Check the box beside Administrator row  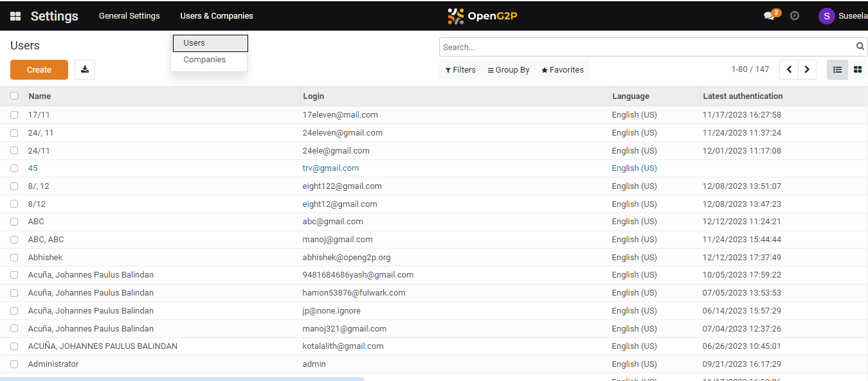tap(14, 364)
